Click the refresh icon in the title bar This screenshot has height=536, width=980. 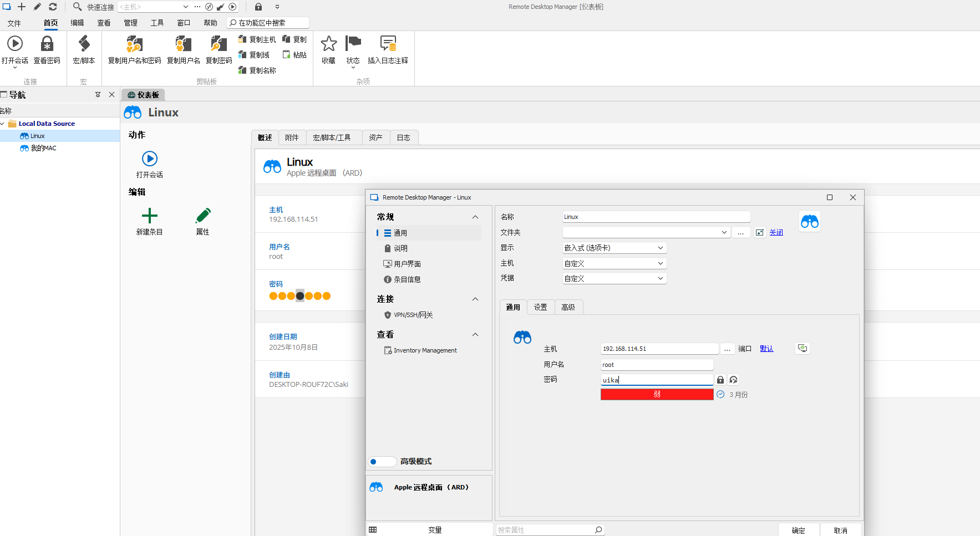(53, 7)
